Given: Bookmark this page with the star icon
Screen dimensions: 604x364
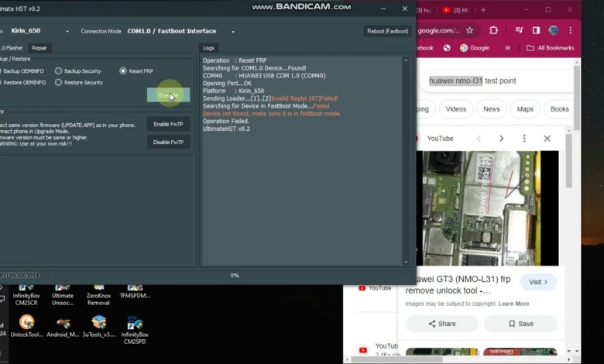Looking at the screenshot, I should point(469,30).
